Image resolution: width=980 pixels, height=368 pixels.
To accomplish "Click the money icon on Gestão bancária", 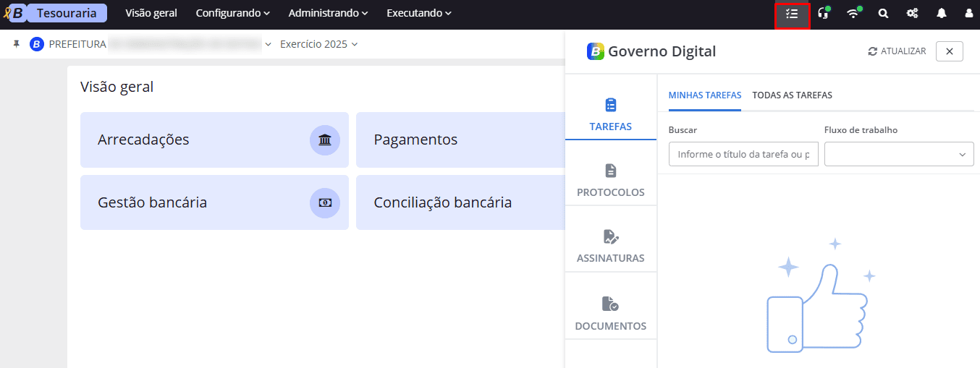I will coord(325,202).
